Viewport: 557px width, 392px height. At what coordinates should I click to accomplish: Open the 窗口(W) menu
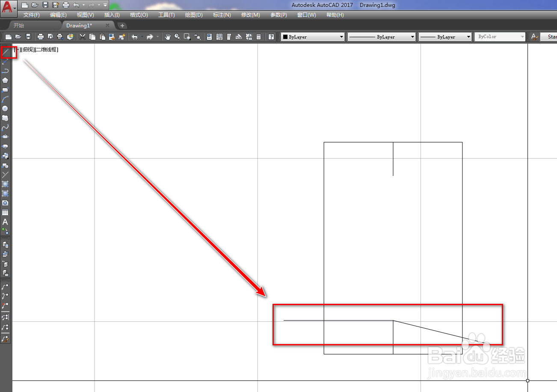306,15
